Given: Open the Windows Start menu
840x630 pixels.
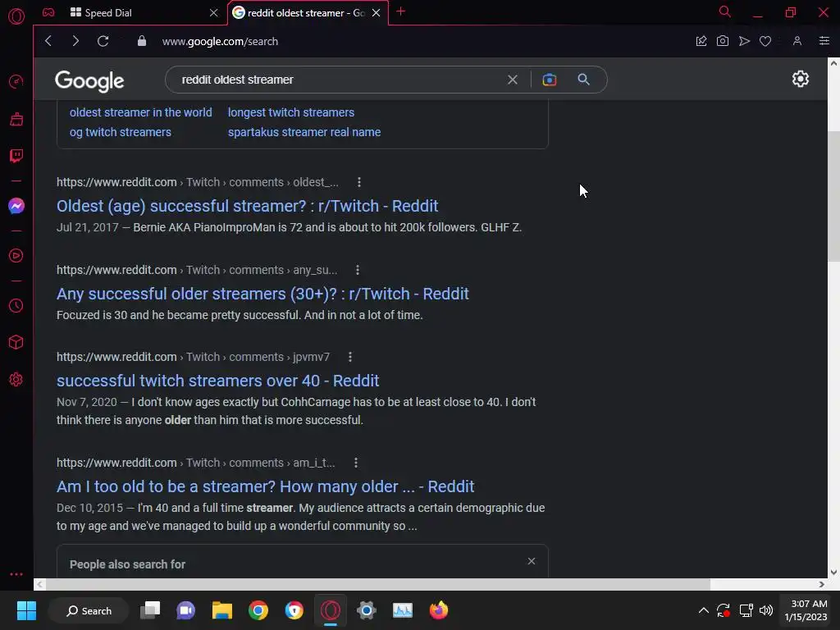Looking at the screenshot, I should pyautogui.click(x=26, y=610).
